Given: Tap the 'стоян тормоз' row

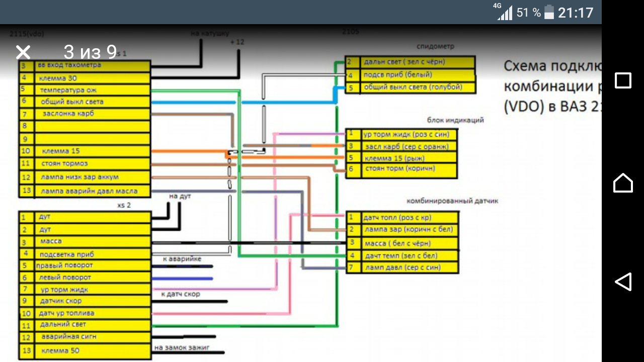Looking at the screenshot, I should coord(85,163).
